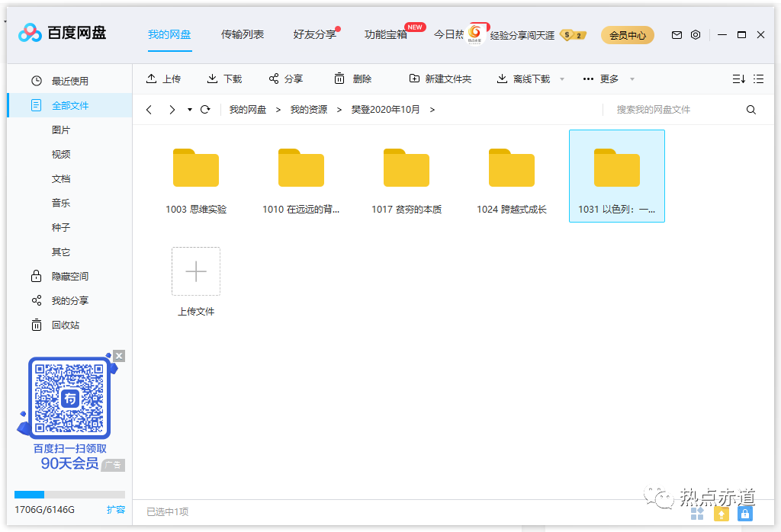Open 隐藏空间 in the sidebar
781x532 pixels.
pos(69,276)
